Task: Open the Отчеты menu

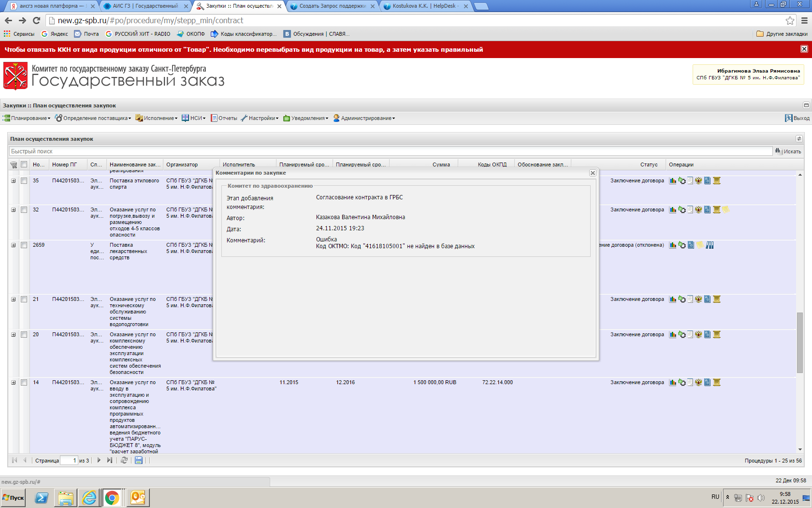Action: (224, 118)
